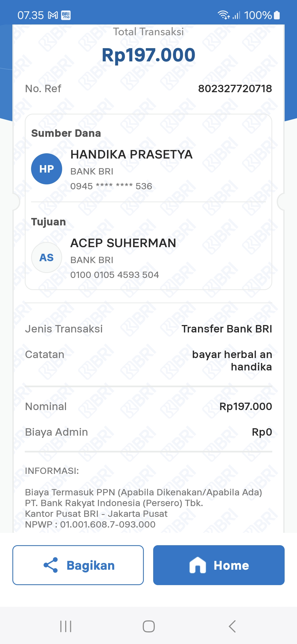This screenshot has width=297, height=644.
Task: Tap destination account number 0100 0105 4593 504
Action: (x=115, y=275)
